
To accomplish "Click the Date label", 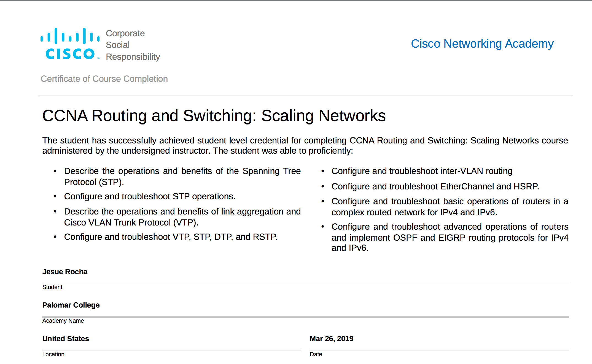I will (x=316, y=354).
